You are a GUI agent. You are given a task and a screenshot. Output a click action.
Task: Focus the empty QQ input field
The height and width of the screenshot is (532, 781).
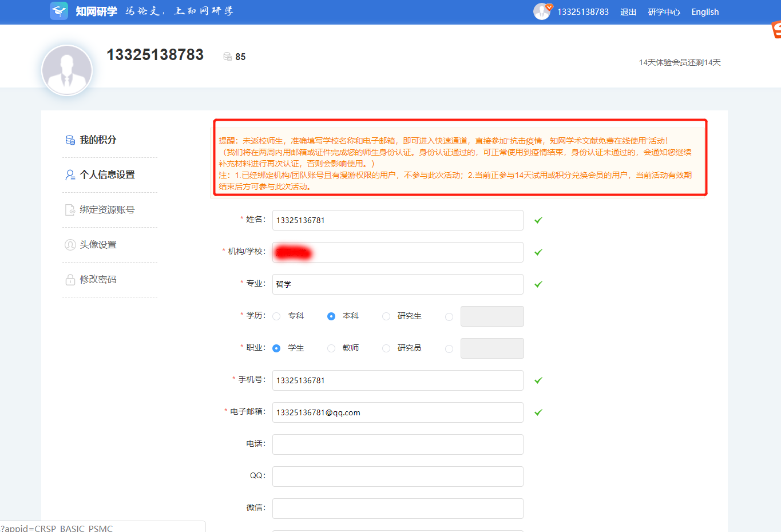[x=398, y=477]
